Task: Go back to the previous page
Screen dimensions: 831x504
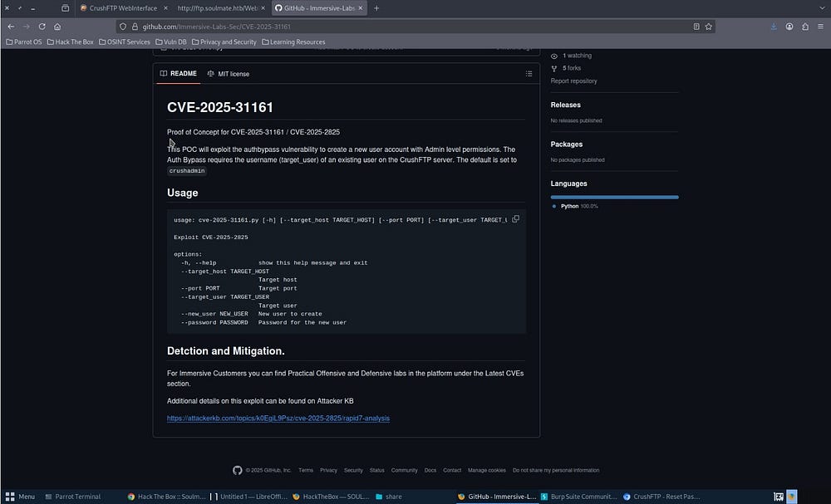Action: 11,27
